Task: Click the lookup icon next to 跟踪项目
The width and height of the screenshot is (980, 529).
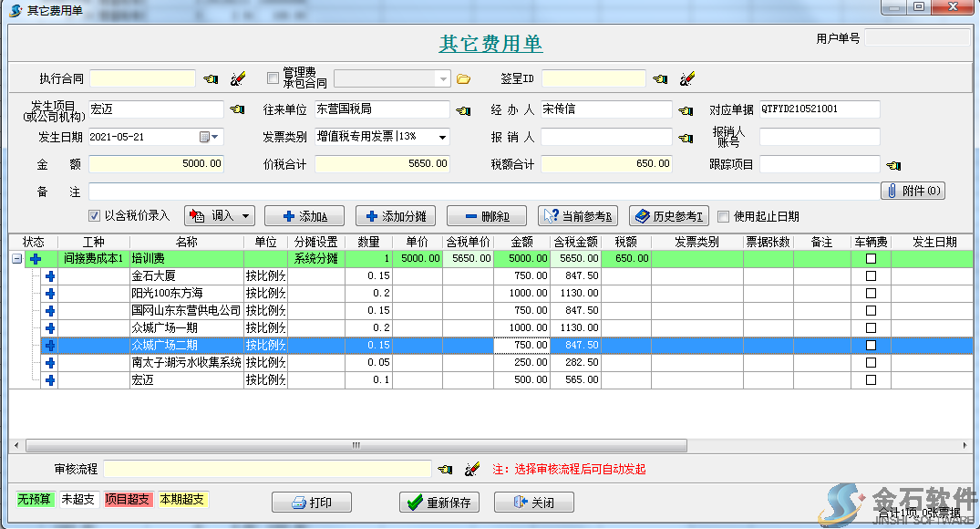Action: click(894, 164)
